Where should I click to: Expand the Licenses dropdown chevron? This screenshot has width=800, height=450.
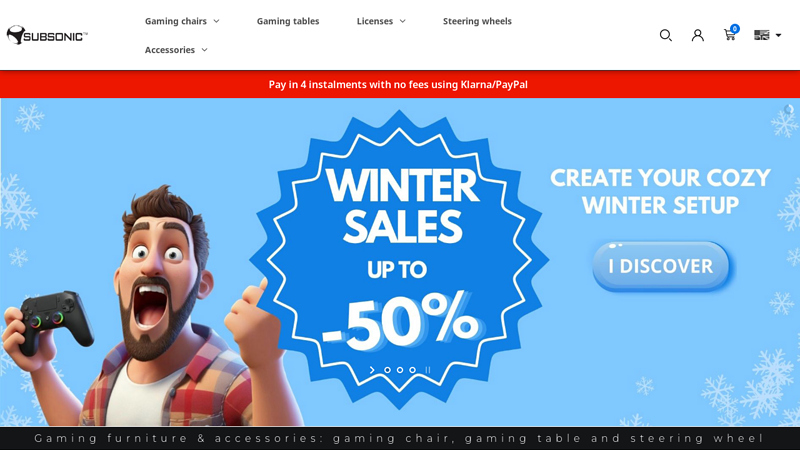[403, 21]
